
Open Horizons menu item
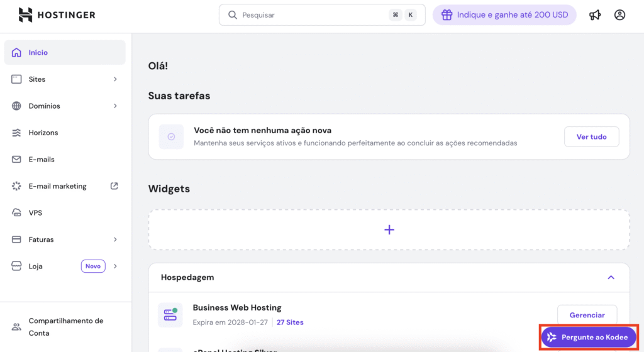click(65, 133)
